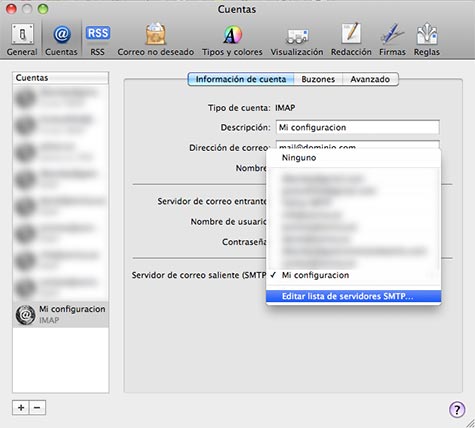Switch to the Buzones tab
The width and height of the screenshot is (475, 428).
click(318, 79)
